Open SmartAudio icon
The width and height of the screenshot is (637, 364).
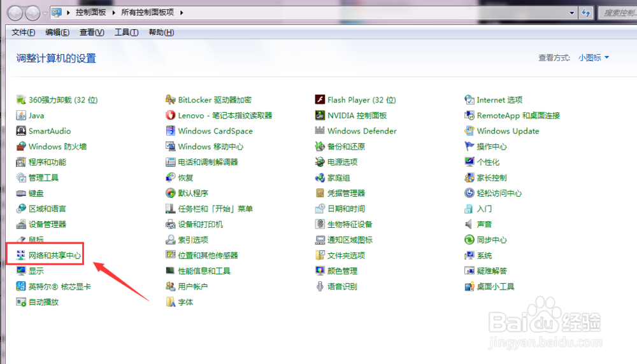[21, 130]
